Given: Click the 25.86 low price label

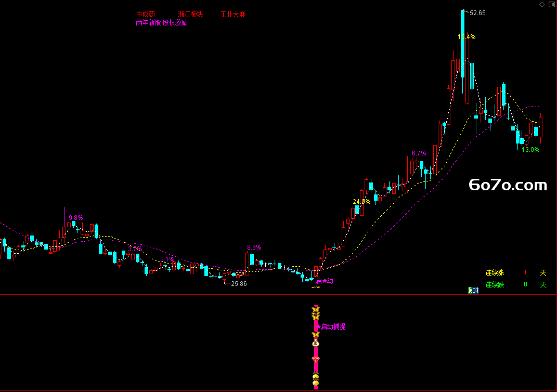Looking at the screenshot, I should point(239,284).
